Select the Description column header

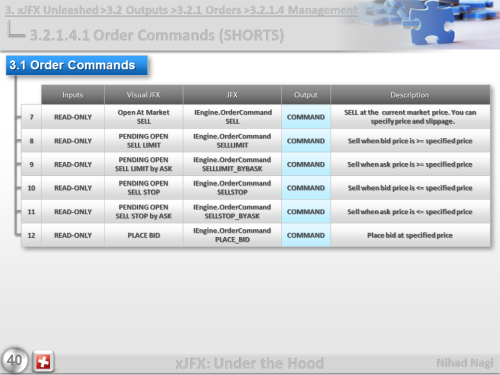(x=410, y=95)
